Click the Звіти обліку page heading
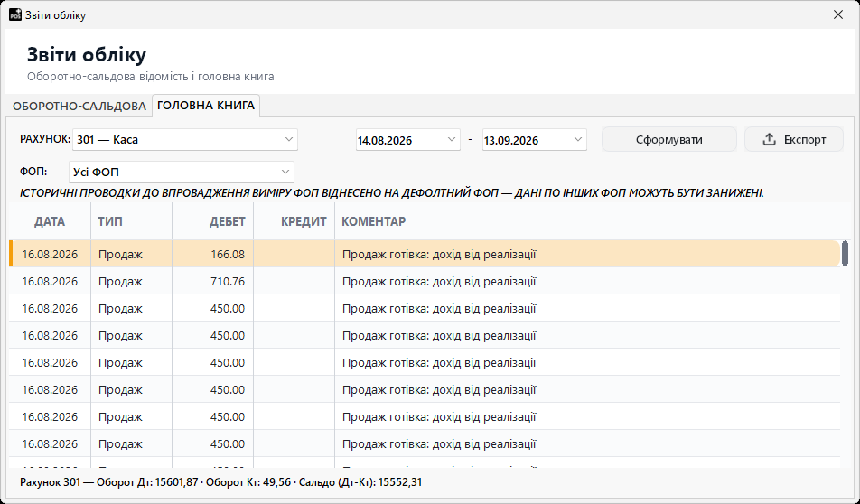The image size is (860, 504). pos(87,55)
